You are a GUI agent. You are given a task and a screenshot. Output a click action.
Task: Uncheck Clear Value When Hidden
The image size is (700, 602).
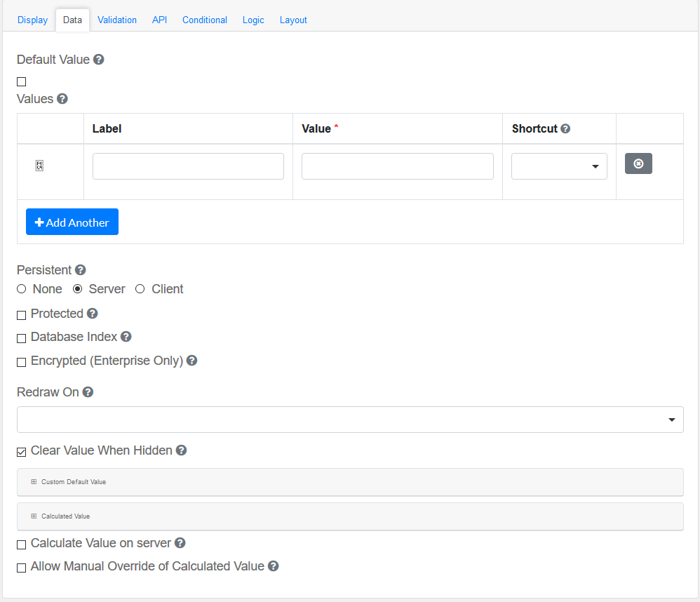[x=22, y=452]
